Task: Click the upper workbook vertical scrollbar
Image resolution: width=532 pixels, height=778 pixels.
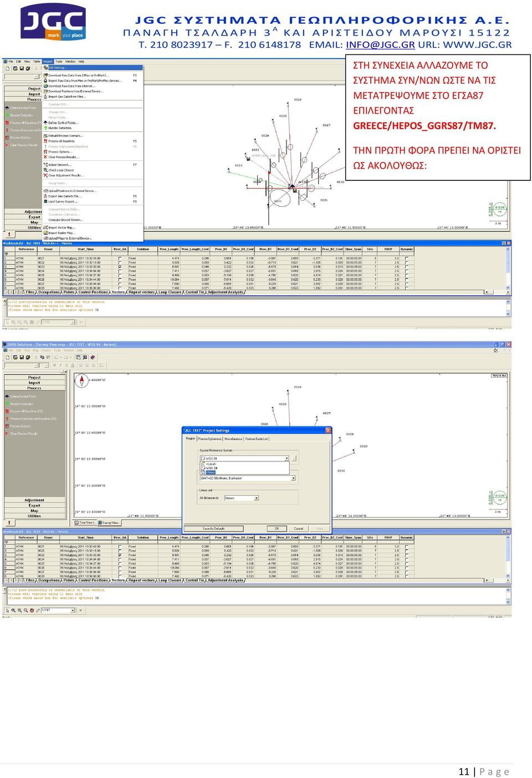Action: pos(508,269)
